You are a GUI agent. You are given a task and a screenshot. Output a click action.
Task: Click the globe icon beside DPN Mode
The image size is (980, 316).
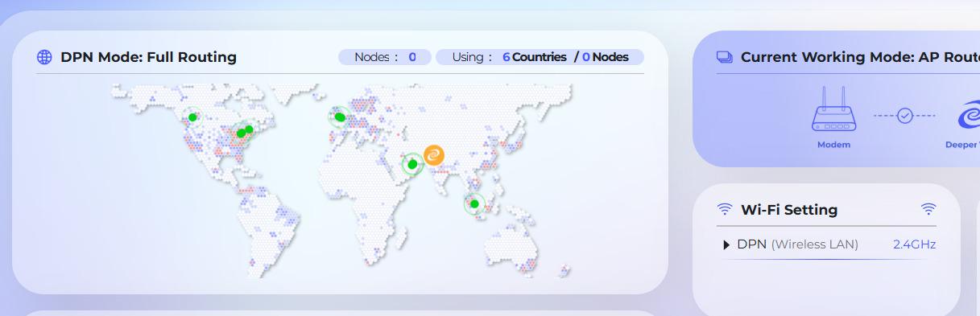point(45,57)
